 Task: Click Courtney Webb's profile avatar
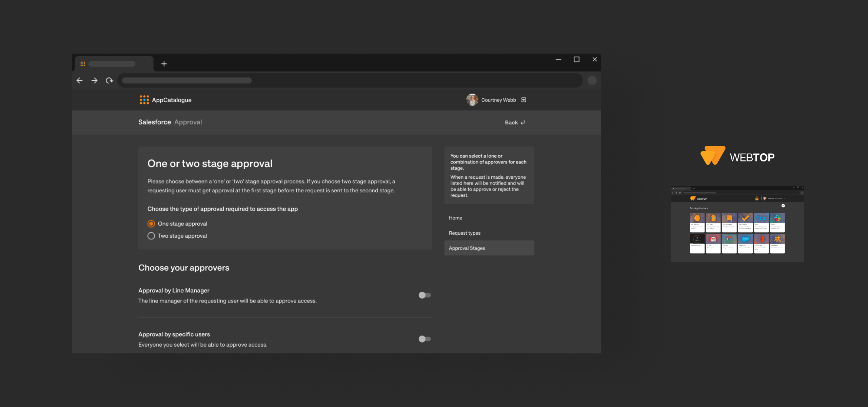tap(472, 100)
